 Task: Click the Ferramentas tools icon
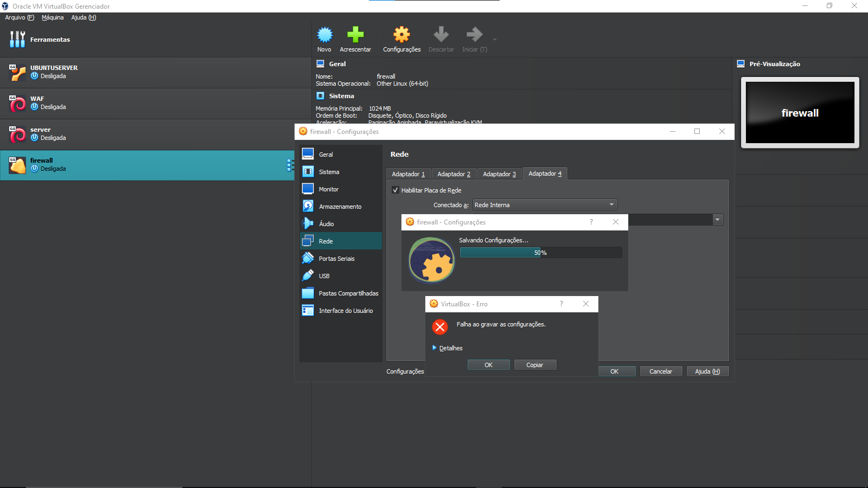tap(17, 39)
